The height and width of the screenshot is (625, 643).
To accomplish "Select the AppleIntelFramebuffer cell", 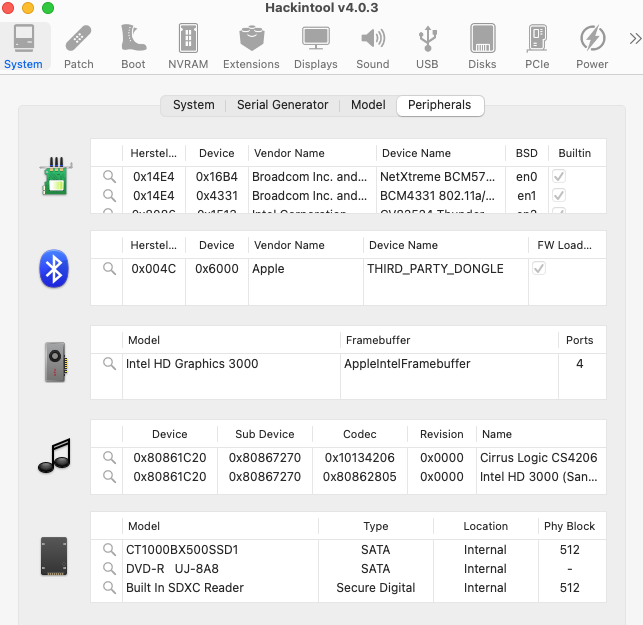I will pos(449,363).
